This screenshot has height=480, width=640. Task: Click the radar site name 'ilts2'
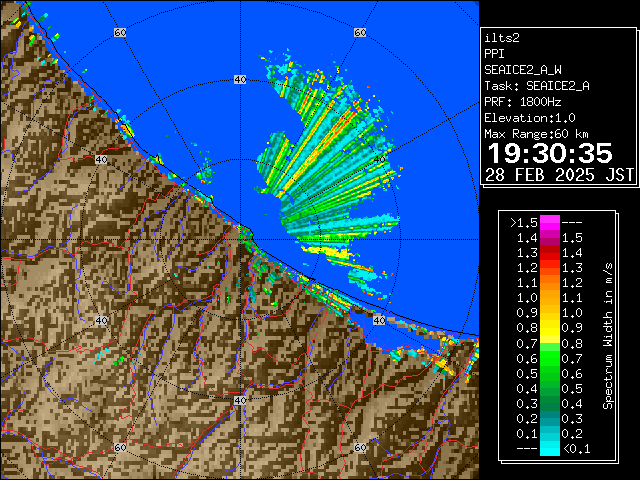point(502,38)
